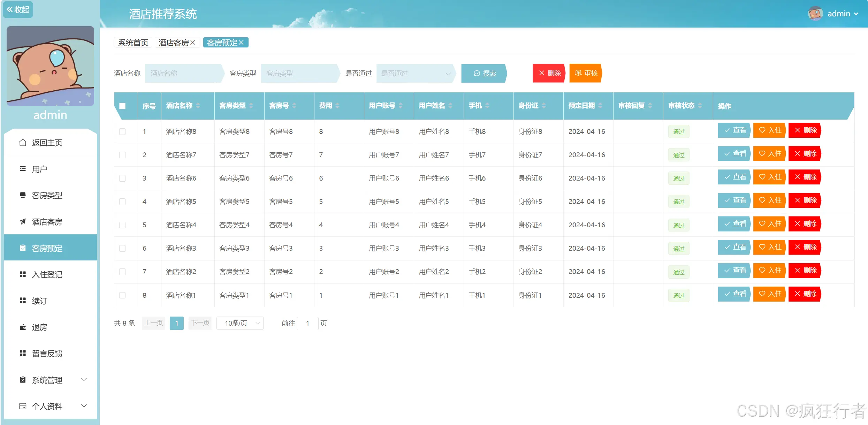The image size is (868, 425).
Task: Switch to the 酒店客房 tab
Action: 174,43
